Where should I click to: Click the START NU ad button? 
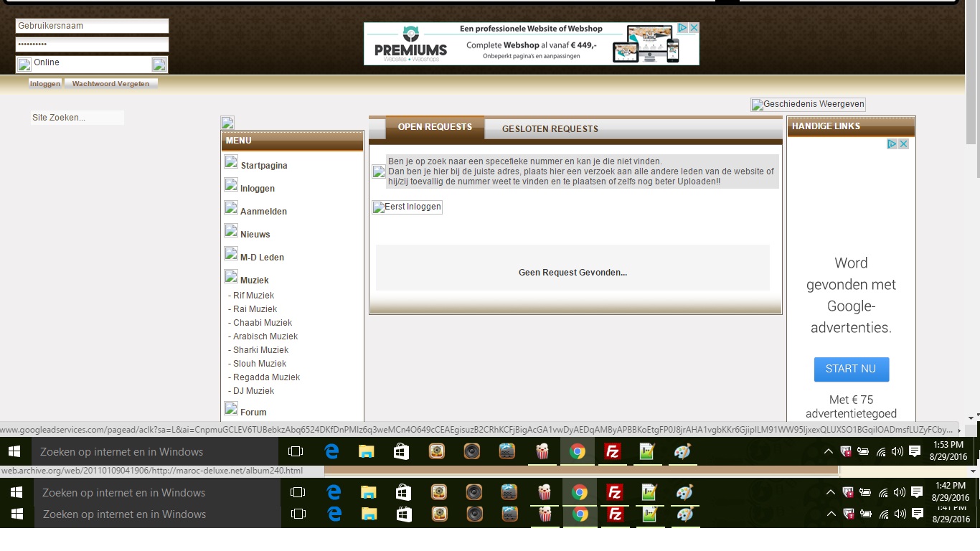coord(851,369)
